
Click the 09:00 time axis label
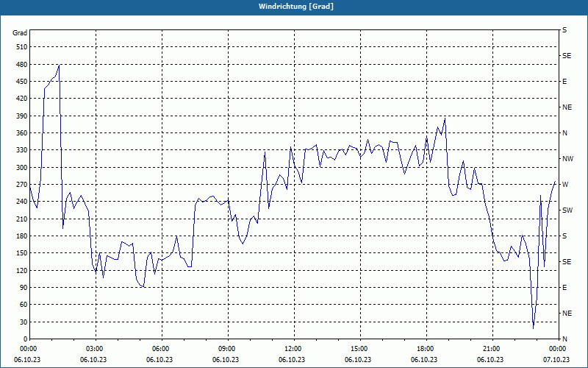[228, 349]
